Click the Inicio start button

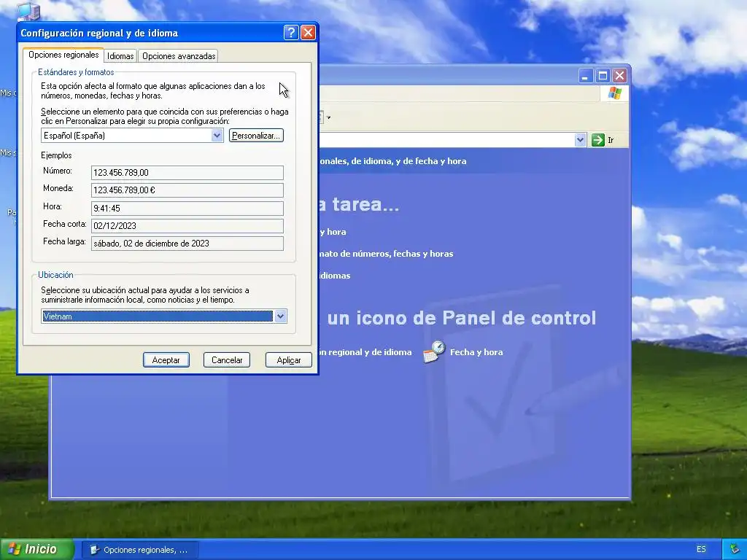pyautogui.click(x=37, y=549)
